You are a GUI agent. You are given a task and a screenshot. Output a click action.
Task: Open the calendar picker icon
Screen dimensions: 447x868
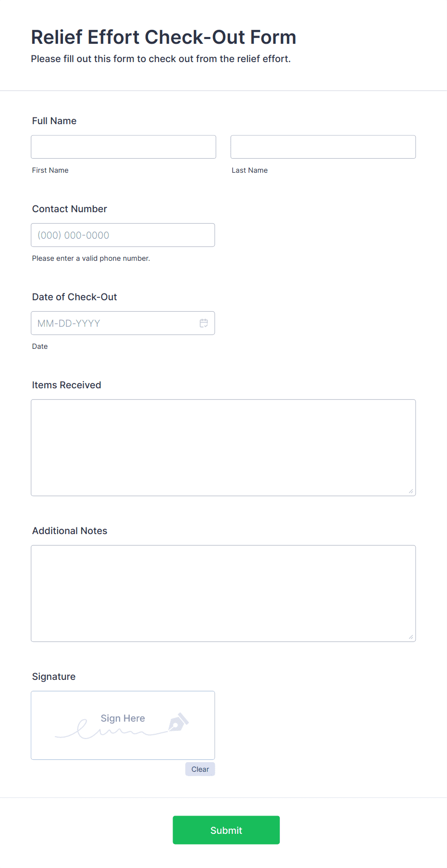pos(204,323)
